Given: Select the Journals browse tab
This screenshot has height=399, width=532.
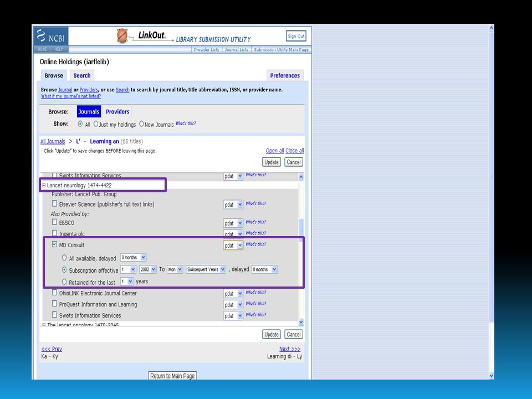Looking at the screenshot, I should pos(89,111).
